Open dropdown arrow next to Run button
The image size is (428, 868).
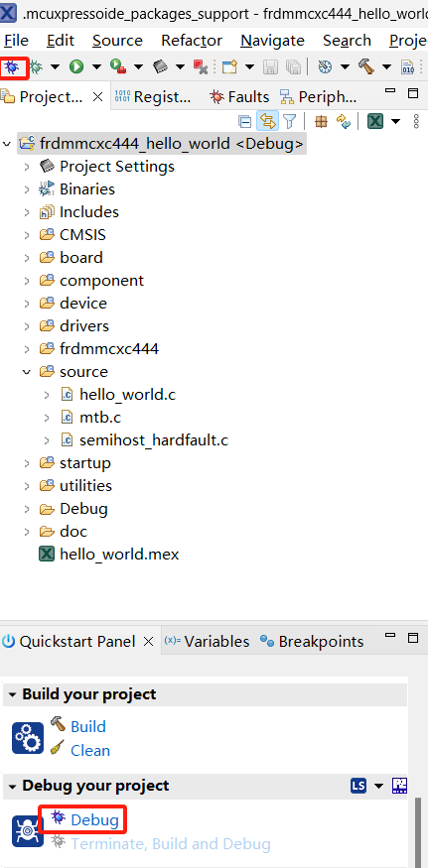pyautogui.click(x=96, y=67)
